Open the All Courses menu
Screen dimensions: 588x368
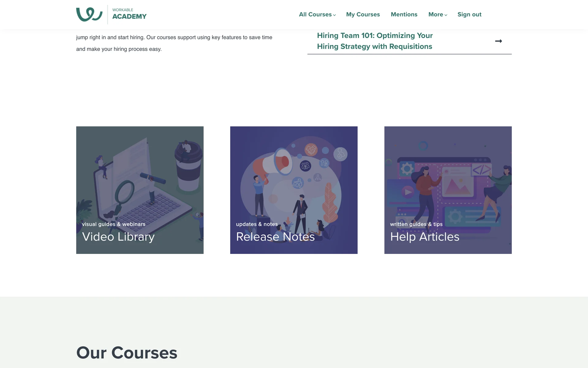[x=317, y=14]
